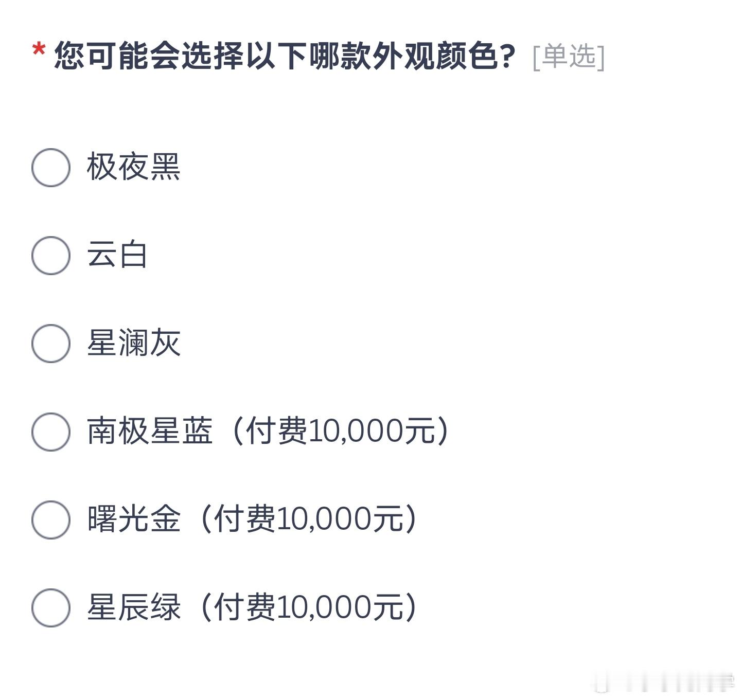Screen dimensions: 741x700
Task: Click the 您可能会选择 words in question title
Action: pos(149,56)
